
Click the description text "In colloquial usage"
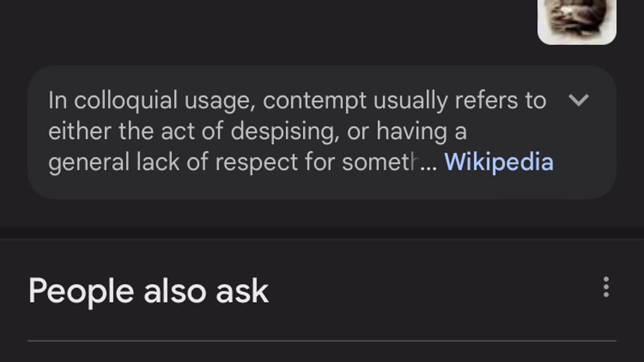112,101
